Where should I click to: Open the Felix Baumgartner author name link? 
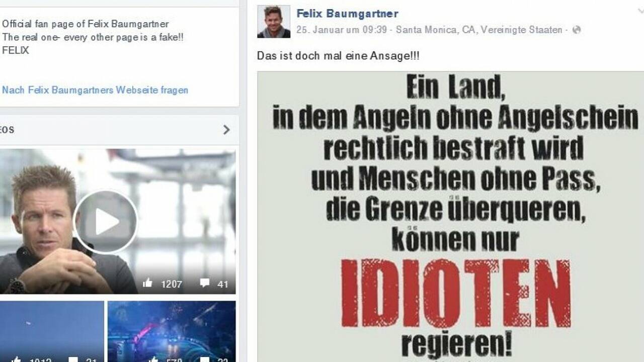pyautogui.click(x=347, y=14)
